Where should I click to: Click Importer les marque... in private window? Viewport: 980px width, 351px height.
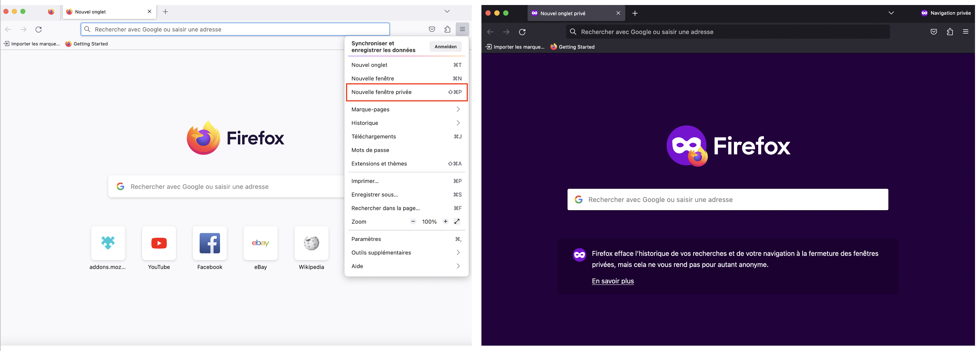[515, 47]
